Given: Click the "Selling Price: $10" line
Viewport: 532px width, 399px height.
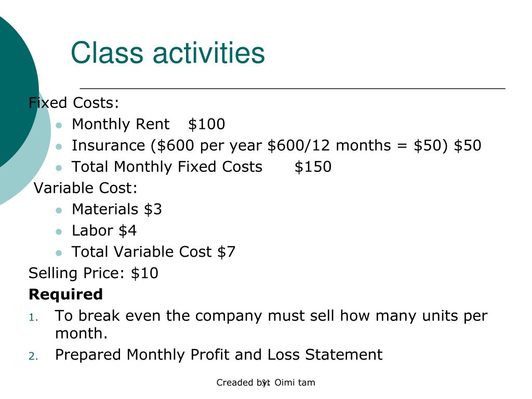Looking at the screenshot, I should (x=94, y=273).
